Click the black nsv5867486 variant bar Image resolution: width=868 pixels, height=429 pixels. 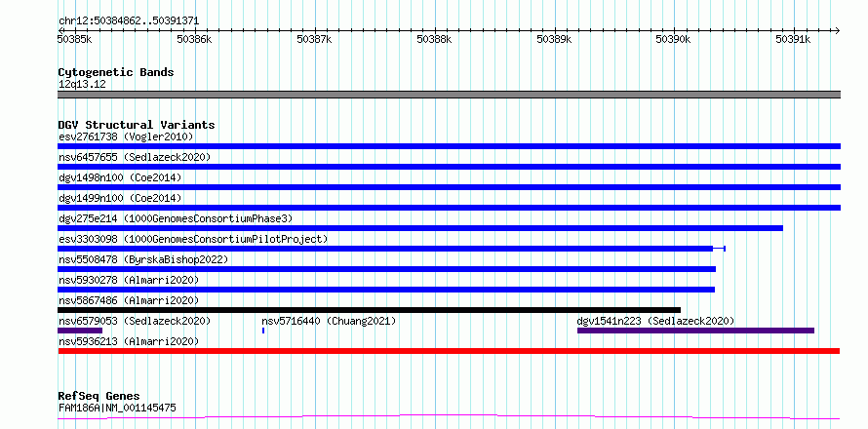click(x=369, y=310)
